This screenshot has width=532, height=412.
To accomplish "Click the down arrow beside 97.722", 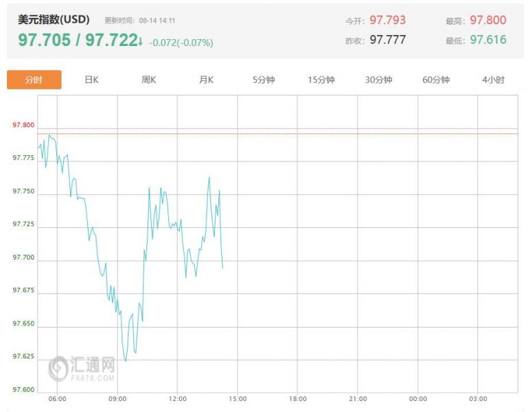I will pos(141,41).
